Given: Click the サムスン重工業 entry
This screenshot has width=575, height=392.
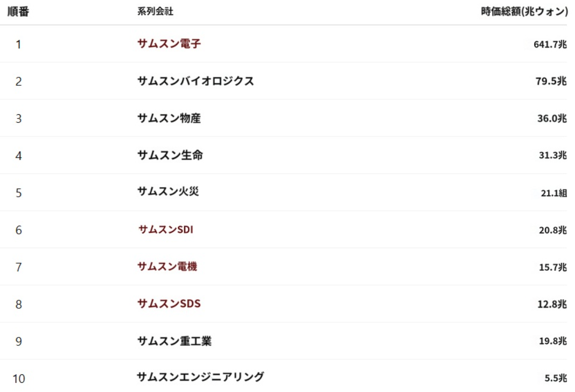Looking at the screenshot, I should (x=174, y=341).
